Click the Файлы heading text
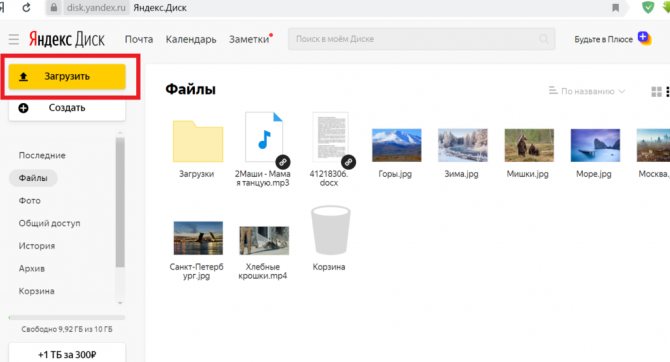Viewport: 670px width, 362px height. [x=191, y=89]
